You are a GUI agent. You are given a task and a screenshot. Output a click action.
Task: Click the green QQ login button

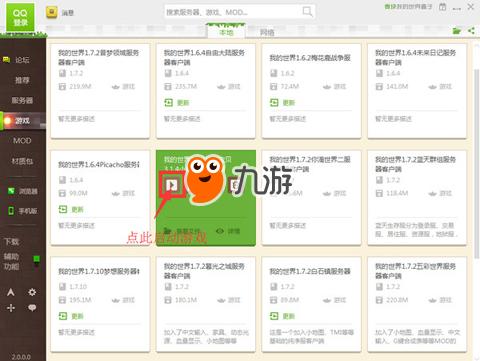tap(20, 17)
